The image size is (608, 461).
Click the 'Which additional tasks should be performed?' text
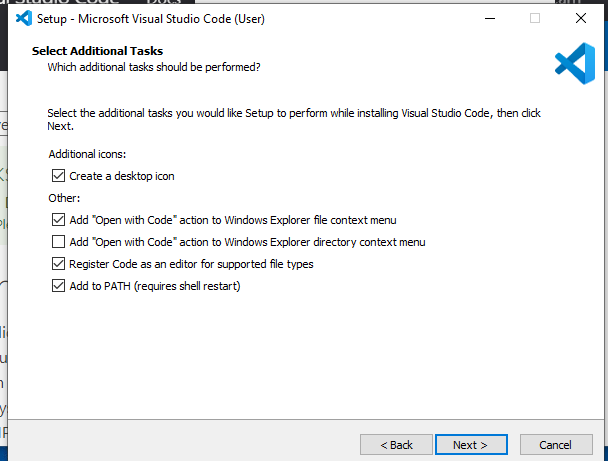[x=154, y=67]
